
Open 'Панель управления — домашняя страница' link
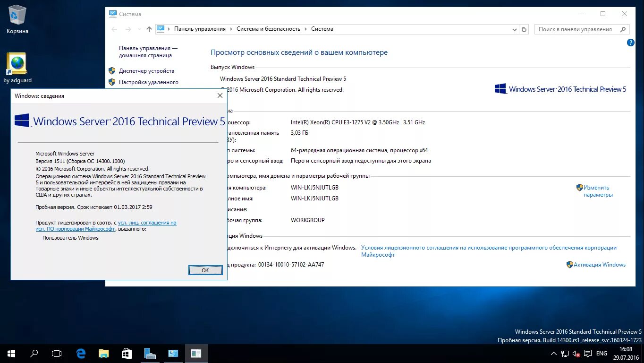click(148, 52)
